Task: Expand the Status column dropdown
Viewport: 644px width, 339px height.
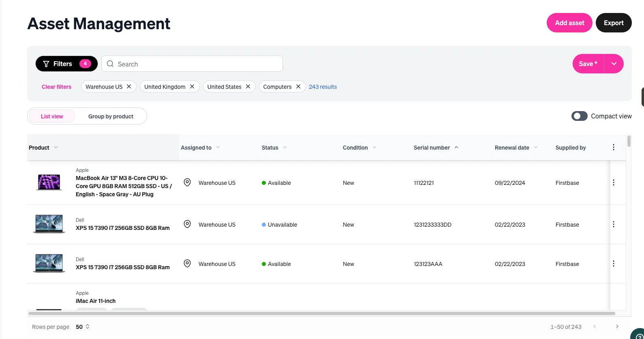Action: (285, 148)
